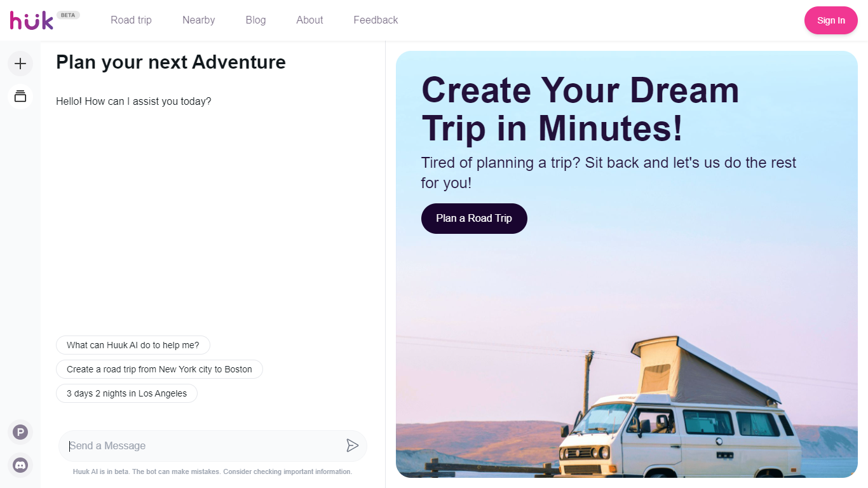The width and height of the screenshot is (868, 488).
Task: Click the Plan a Road Trip button
Action: (474, 219)
